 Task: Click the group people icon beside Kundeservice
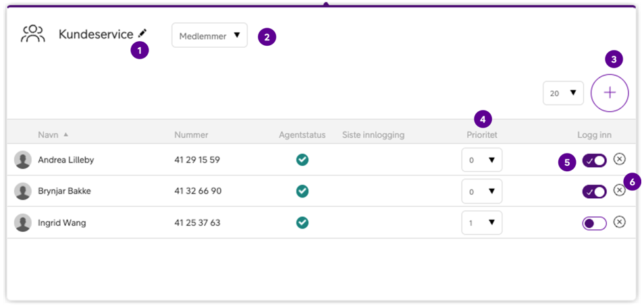pyautogui.click(x=33, y=34)
